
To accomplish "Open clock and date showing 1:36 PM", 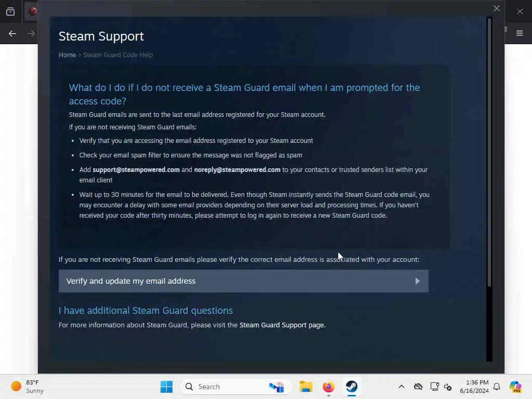I will tap(474, 387).
